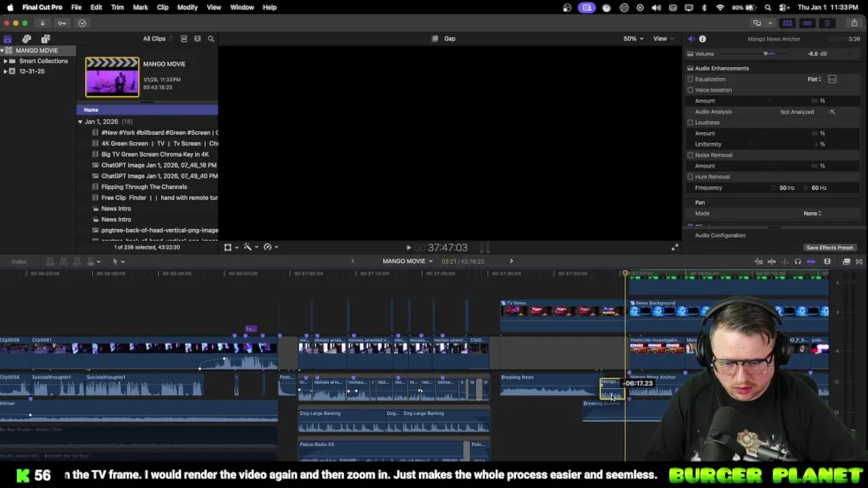
Task: Open the Modify menu
Action: 187,7
